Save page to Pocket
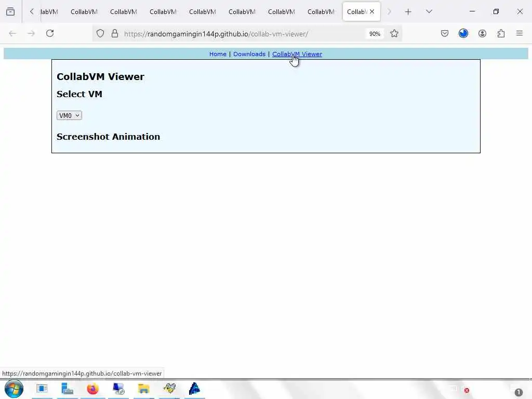This screenshot has width=532, height=399. pyautogui.click(x=445, y=34)
